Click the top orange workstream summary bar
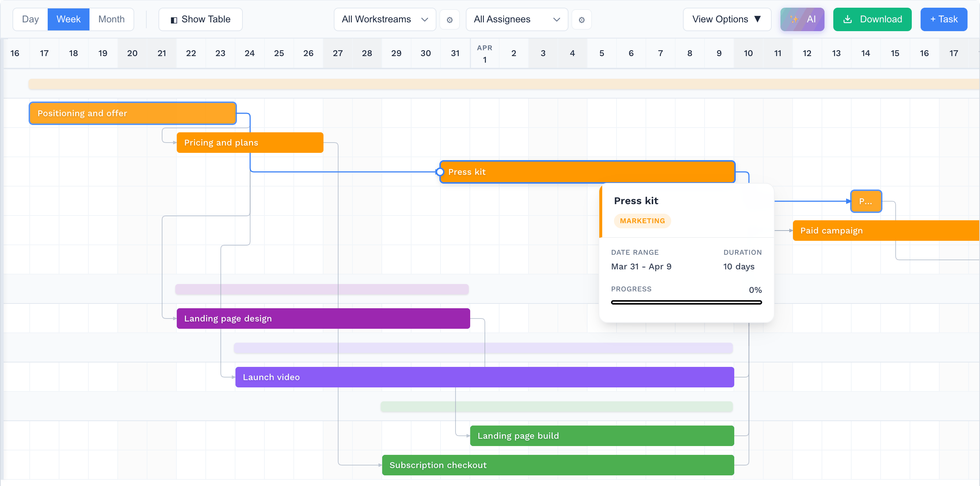 504,84
